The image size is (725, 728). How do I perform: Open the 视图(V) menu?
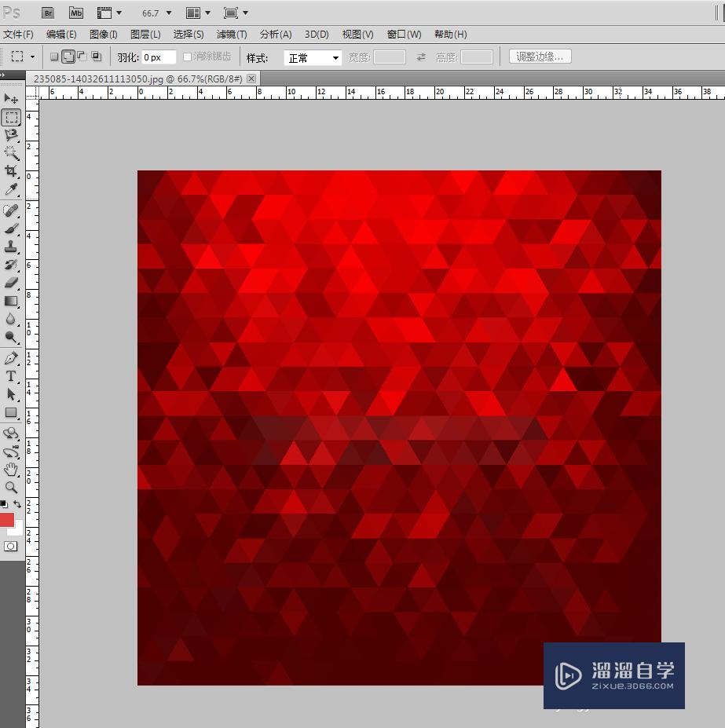click(357, 35)
